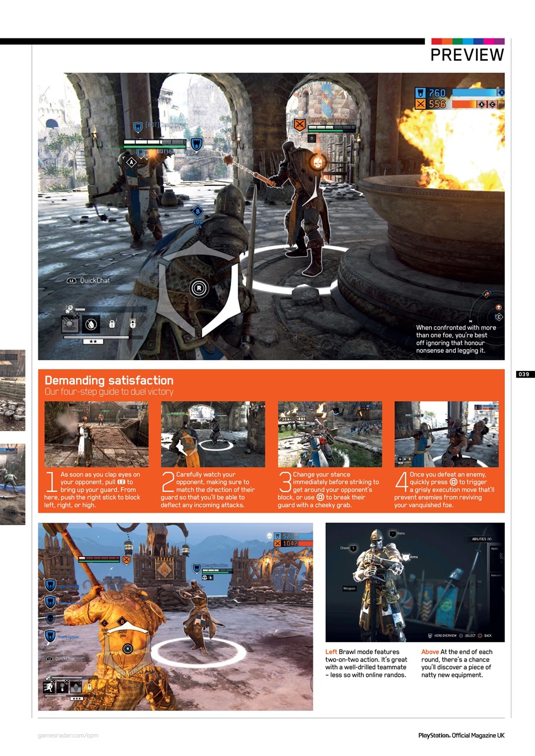Click the score value 1042
Viewport: 535px width, 756px height.
click(292, 544)
